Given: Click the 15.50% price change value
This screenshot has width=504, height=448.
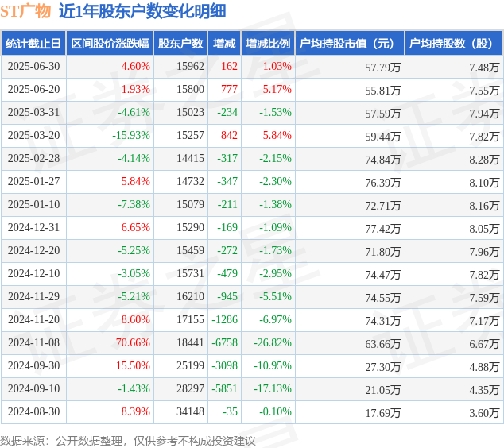Looking at the screenshot, I should [x=133, y=365].
